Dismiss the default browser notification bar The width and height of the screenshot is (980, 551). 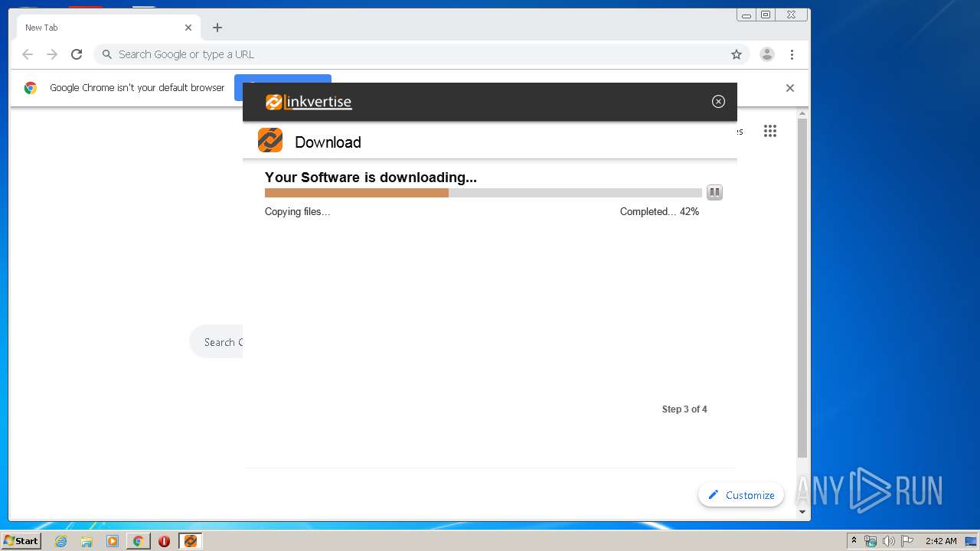(790, 88)
